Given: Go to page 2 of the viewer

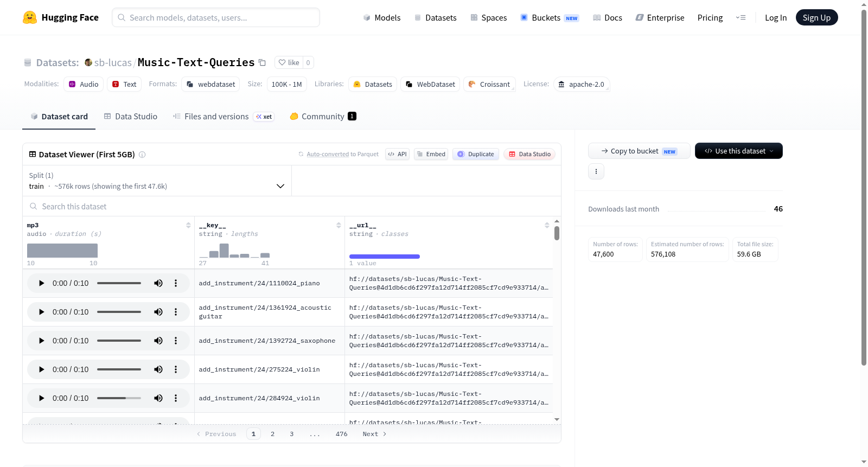Looking at the screenshot, I should (x=272, y=434).
